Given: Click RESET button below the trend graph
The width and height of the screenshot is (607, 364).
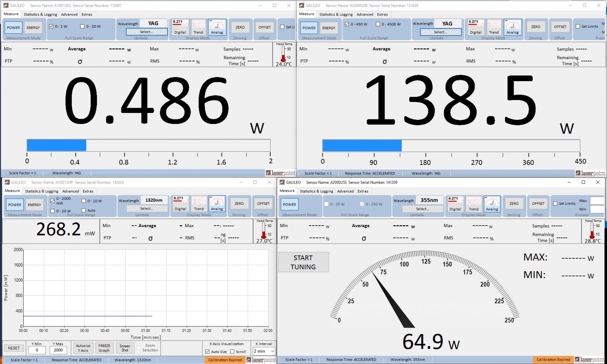Looking at the screenshot, I should click(14, 348).
